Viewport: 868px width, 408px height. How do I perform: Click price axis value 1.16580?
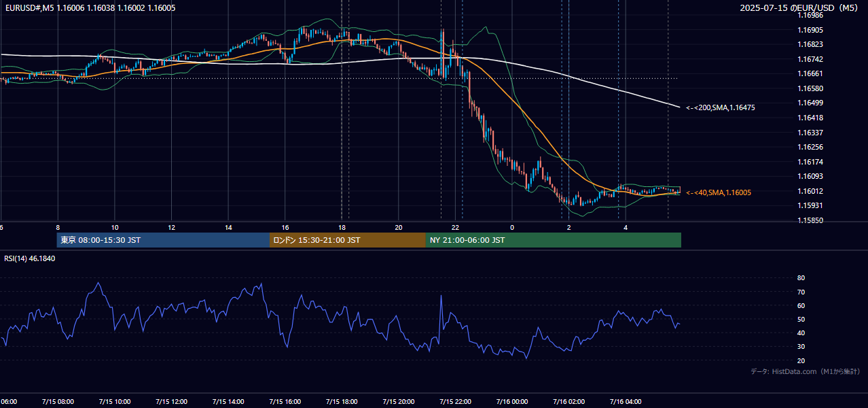pyautogui.click(x=810, y=89)
